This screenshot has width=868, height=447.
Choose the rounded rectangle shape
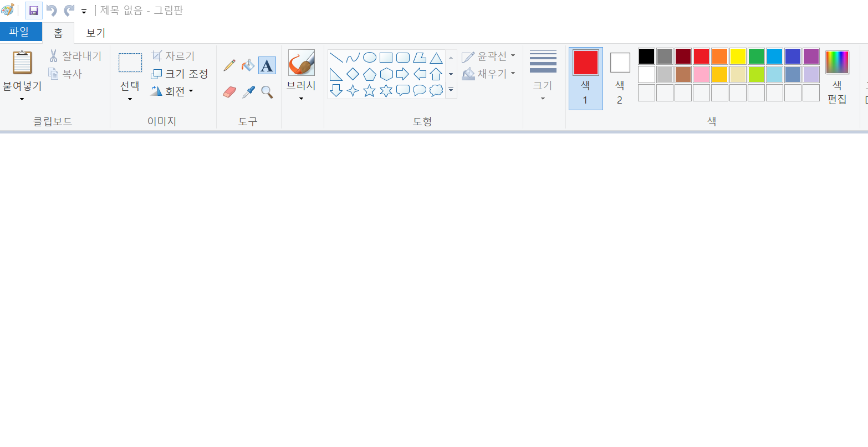(x=403, y=58)
